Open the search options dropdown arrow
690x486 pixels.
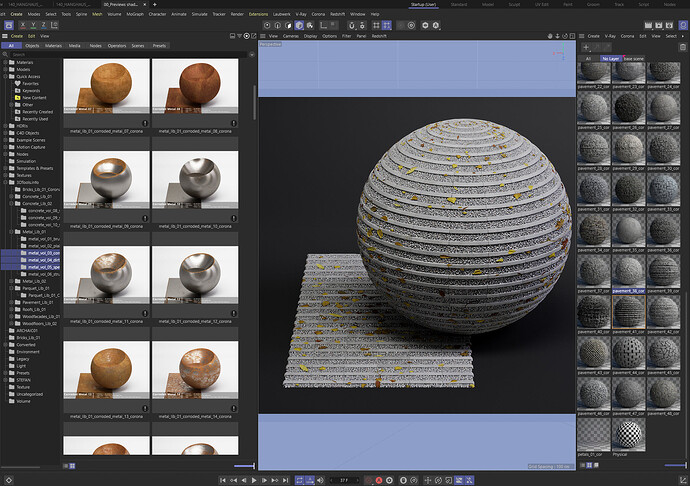[252, 55]
